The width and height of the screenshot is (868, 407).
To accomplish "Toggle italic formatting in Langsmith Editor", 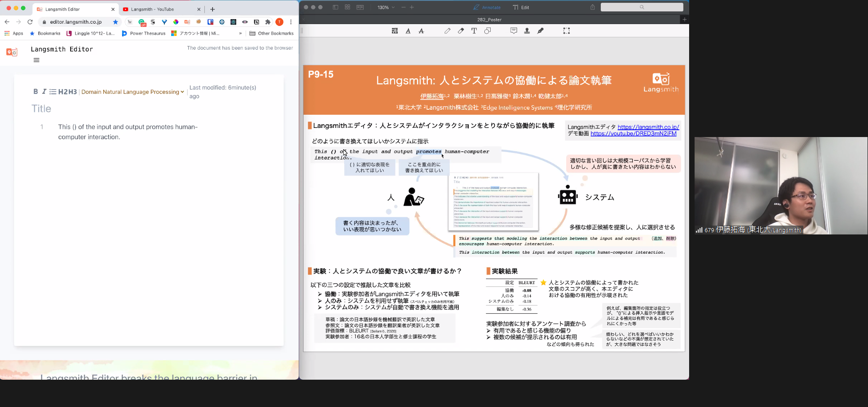I will click(44, 92).
